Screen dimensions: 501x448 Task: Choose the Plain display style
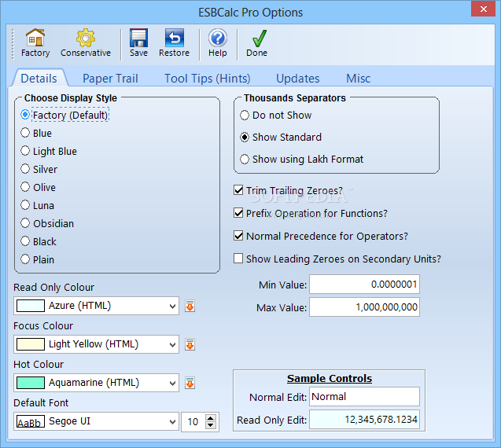coord(38,259)
